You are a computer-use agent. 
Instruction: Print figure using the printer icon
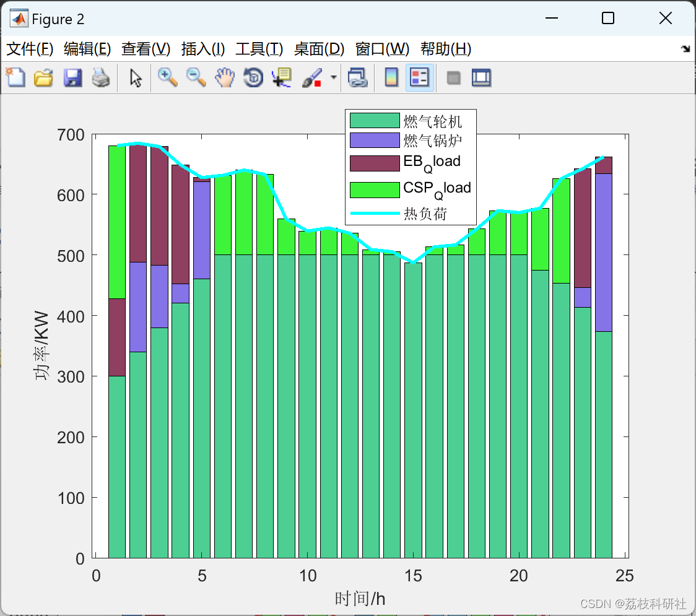(x=101, y=77)
